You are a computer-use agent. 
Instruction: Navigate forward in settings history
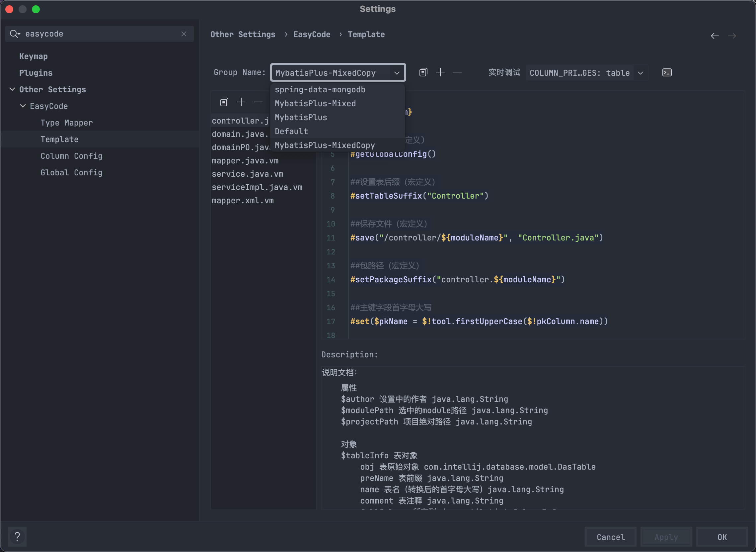[x=732, y=36]
